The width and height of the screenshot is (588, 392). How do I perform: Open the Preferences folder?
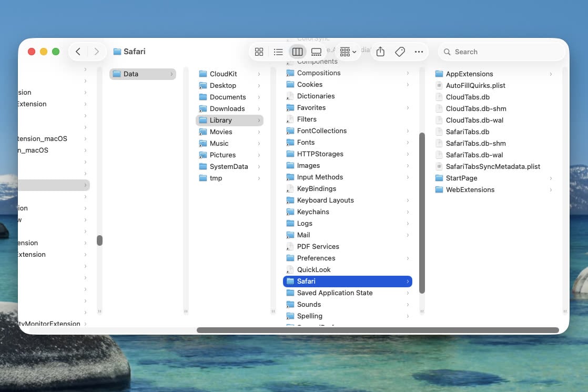point(316,258)
